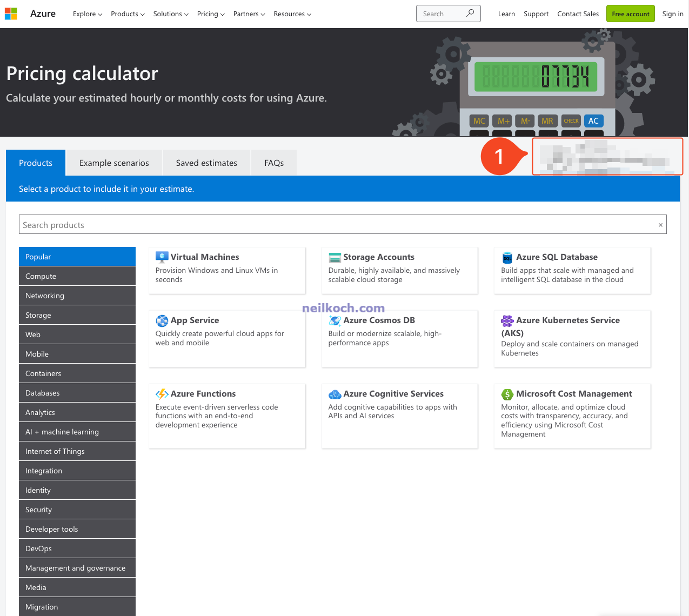This screenshot has width=689, height=616.
Task: Open Internet of Things category
Action: point(77,451)
